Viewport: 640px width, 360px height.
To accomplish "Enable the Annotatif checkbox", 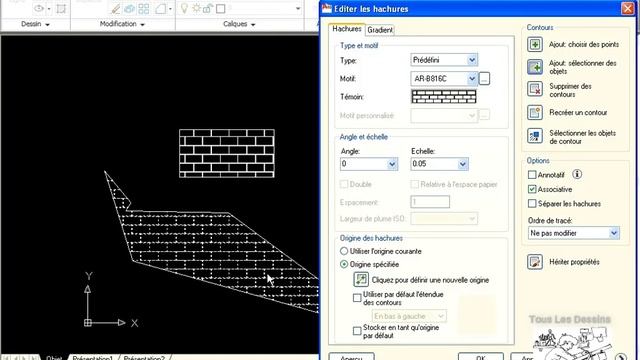I will pyautogui.click(x=532, y=175).
